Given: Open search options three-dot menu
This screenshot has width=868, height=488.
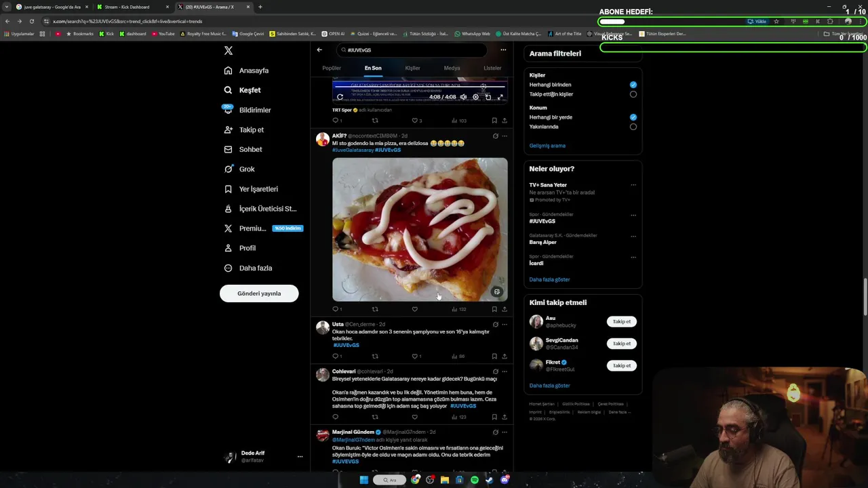Looking at the screenshot, I should click(x=503, y=49).
